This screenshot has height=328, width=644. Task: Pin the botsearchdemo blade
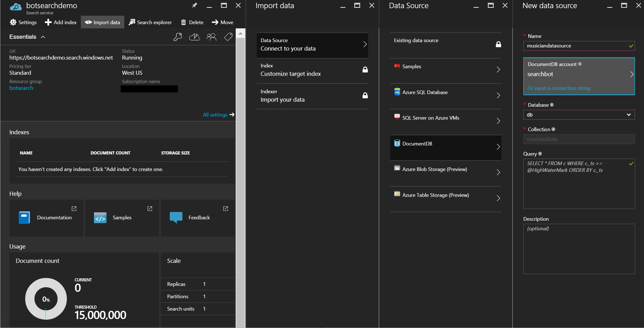194,5
